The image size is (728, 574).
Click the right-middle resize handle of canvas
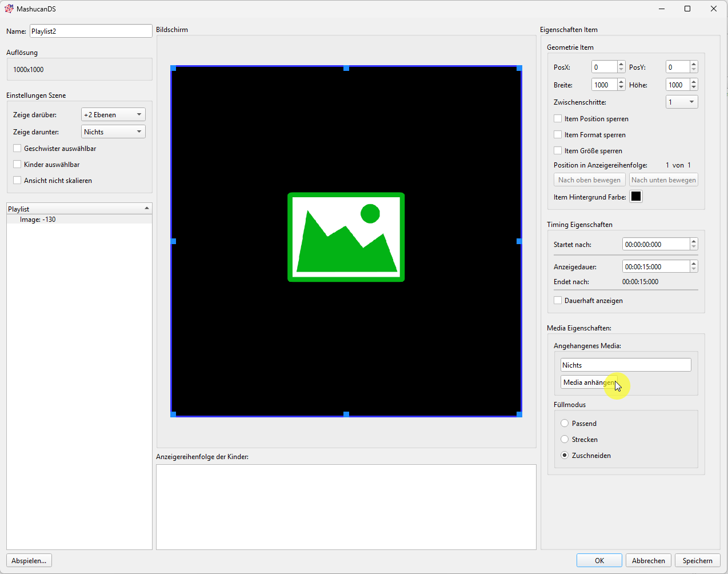click(x=519, y=241)
